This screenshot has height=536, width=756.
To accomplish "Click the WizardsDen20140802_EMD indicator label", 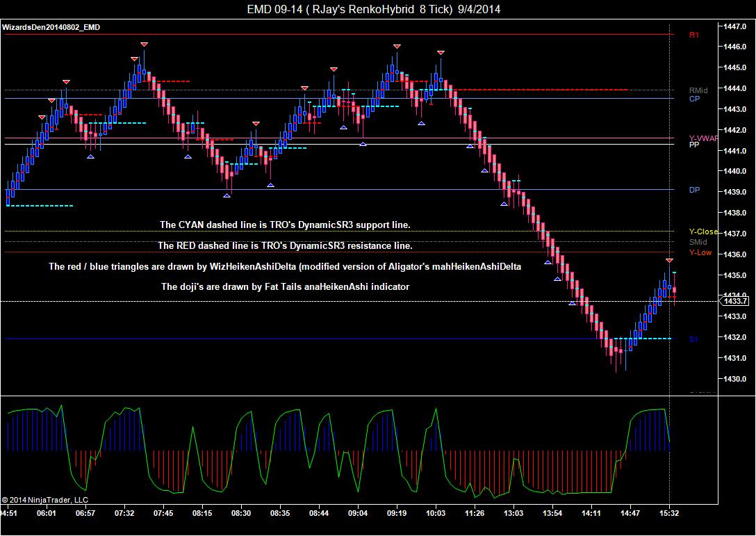I will click(51, 28).
